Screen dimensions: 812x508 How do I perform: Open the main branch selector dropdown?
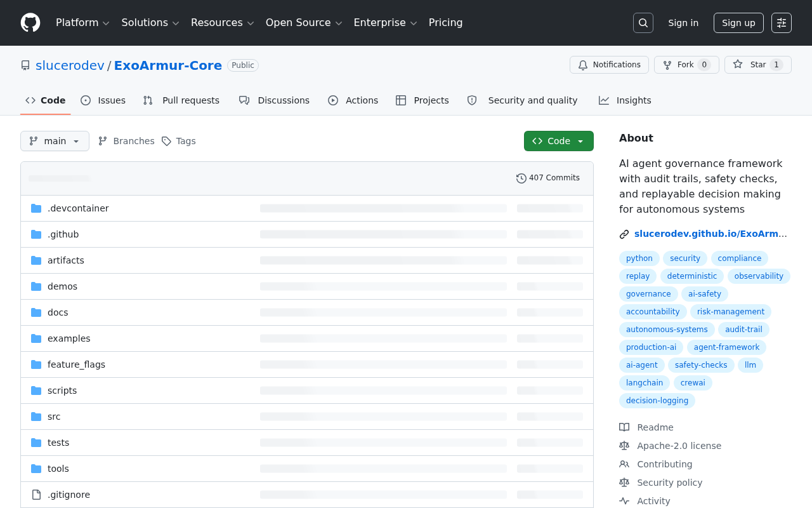(55, 141)
